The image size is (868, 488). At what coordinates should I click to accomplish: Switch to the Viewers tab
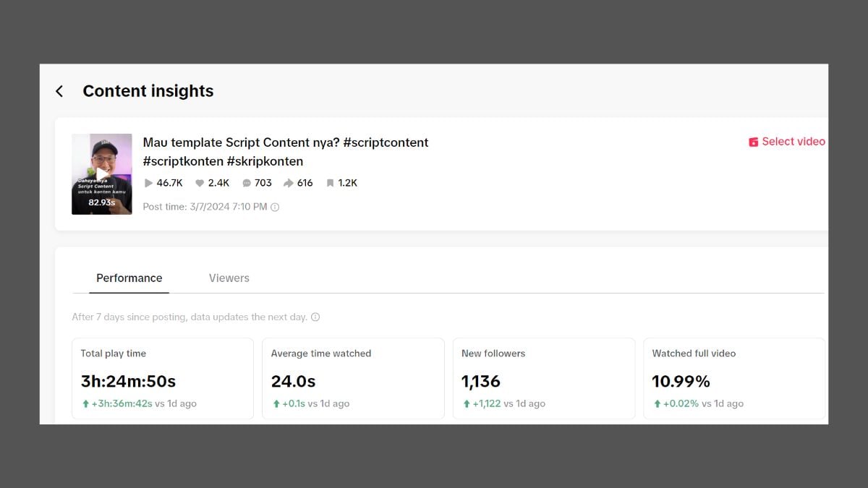pyautogui.click(x=229, y=278)
